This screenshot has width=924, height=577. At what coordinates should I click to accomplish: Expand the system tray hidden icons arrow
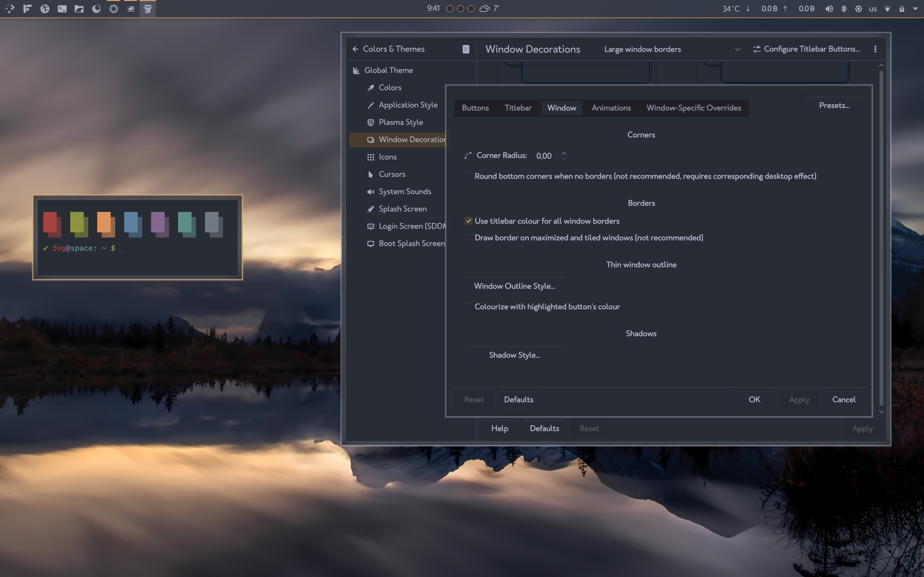[x=915, y=8]
